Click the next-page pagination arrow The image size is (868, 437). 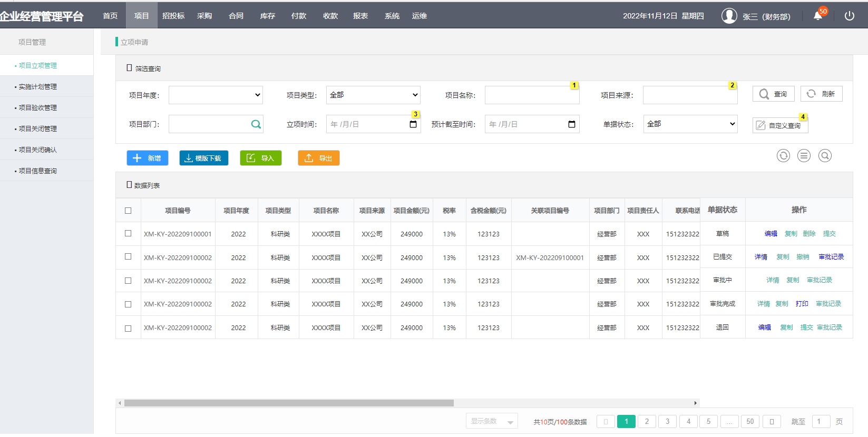coord(772,421)
